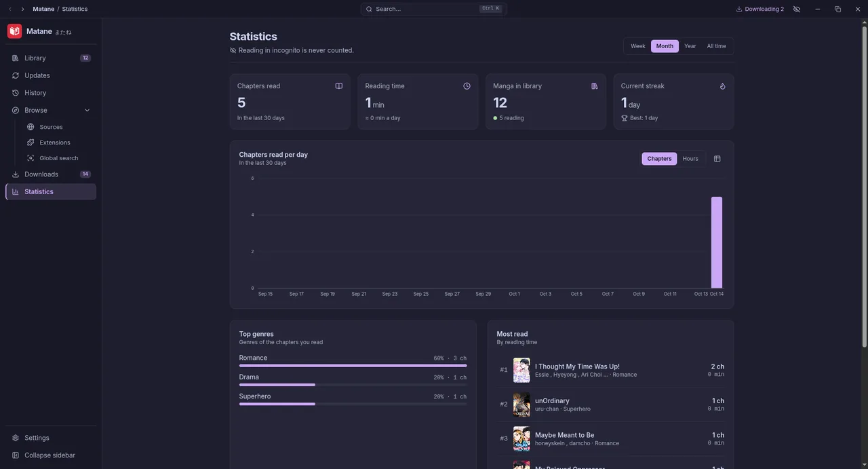The image size is (868, 469).
Task: Collapse the Browse section chevron
Action: tap(87, 110)
